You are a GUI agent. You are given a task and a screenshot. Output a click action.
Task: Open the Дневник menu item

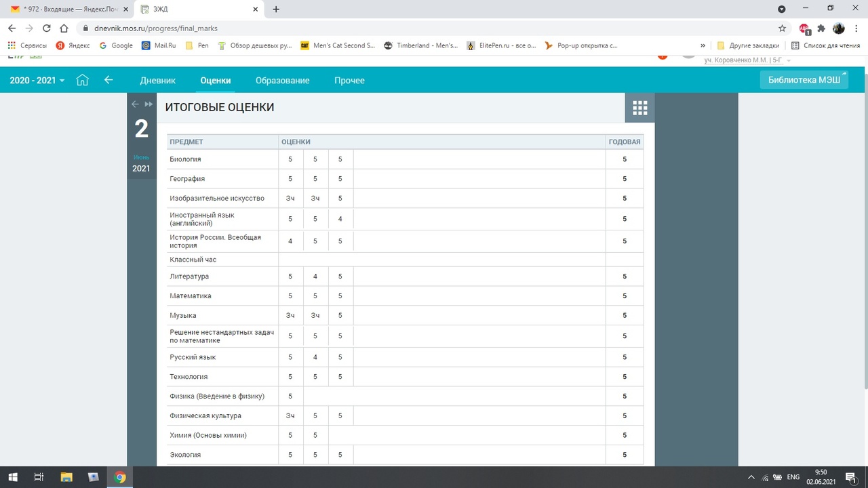(x=157, y=80)
